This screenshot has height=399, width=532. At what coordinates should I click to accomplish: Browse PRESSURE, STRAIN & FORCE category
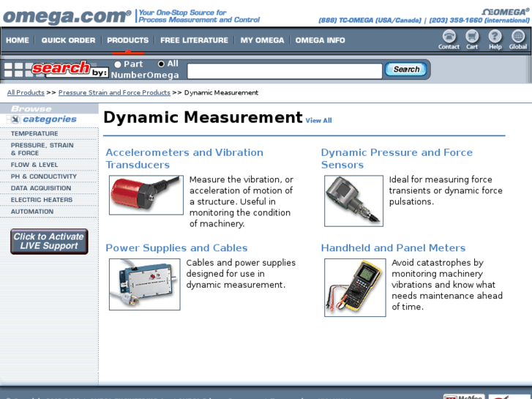pos(42,149)
